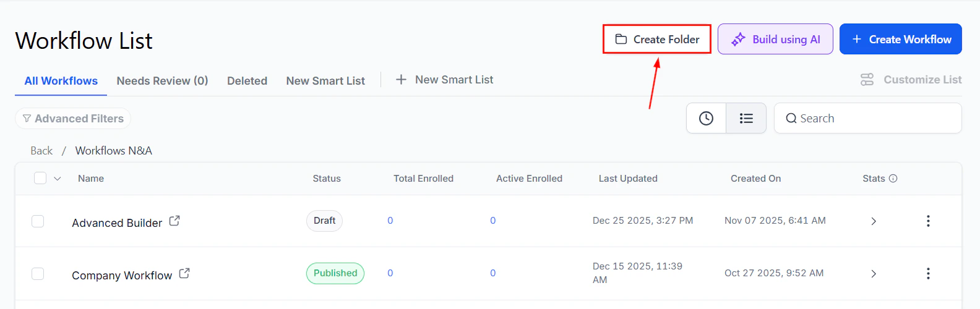Click the Build using AI button
This screenshot has width=980, height=309.
pyautogui.click(x=775, y=40)
